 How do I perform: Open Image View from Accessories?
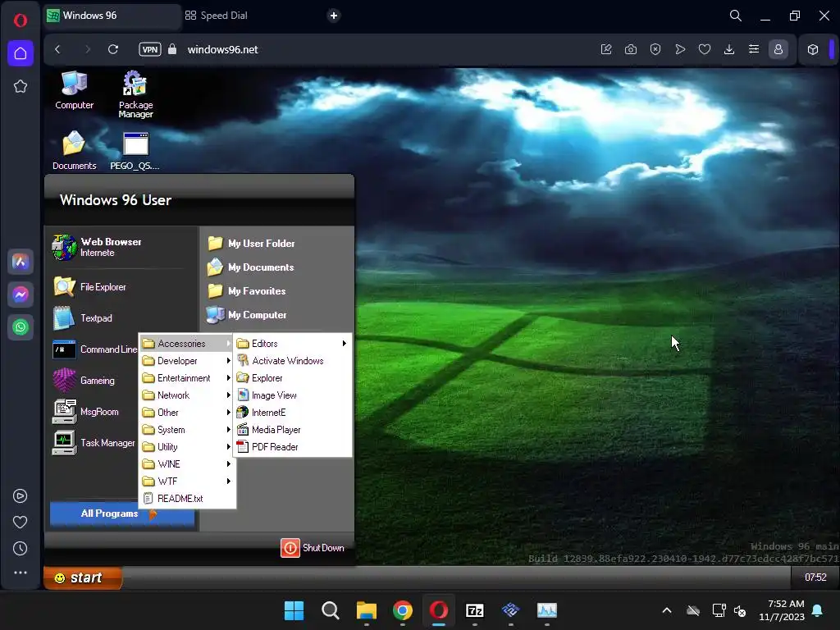pyautogui.click(x=292, y=395)
